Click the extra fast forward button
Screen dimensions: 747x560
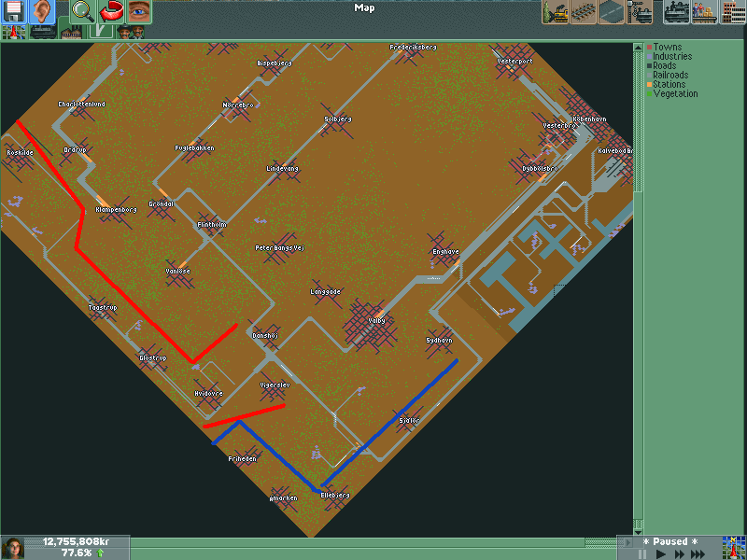[698, 554]
